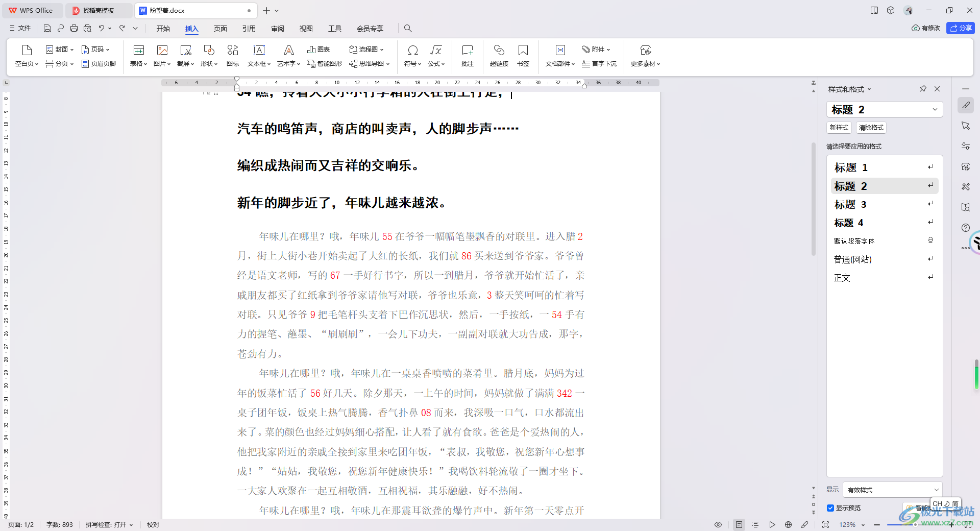Open the Review (审阅) ribbon tab
Image resolution: width=980 pixels, height=531 pixels.
click(x=278, y=29)
